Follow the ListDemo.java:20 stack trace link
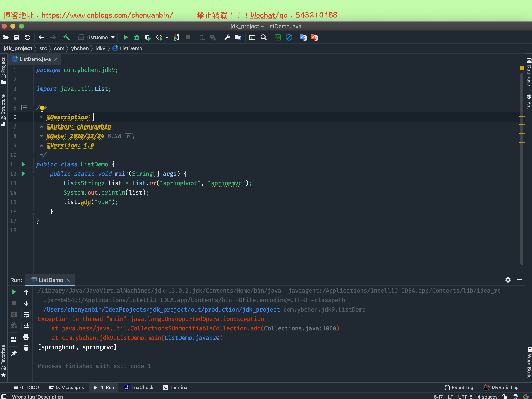The width and height of the screenshot is (532, 399). (192, 338)
